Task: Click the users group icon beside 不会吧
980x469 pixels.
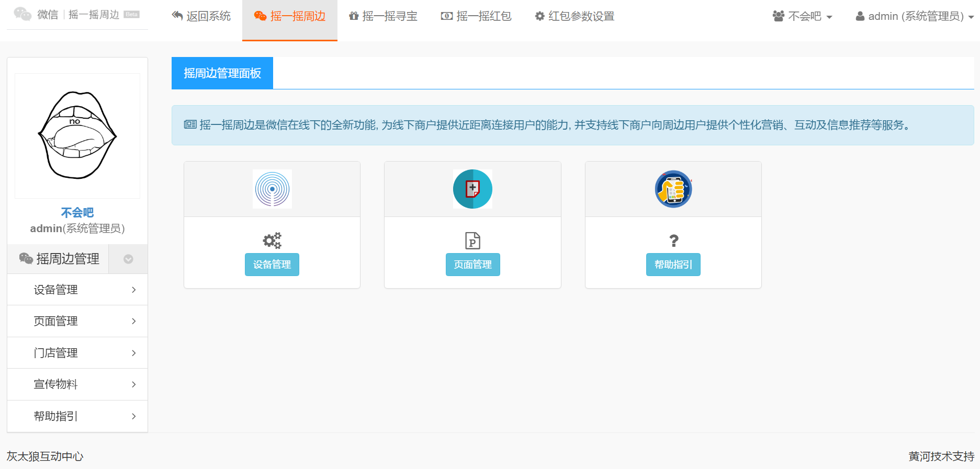Action: coord(779,16)
